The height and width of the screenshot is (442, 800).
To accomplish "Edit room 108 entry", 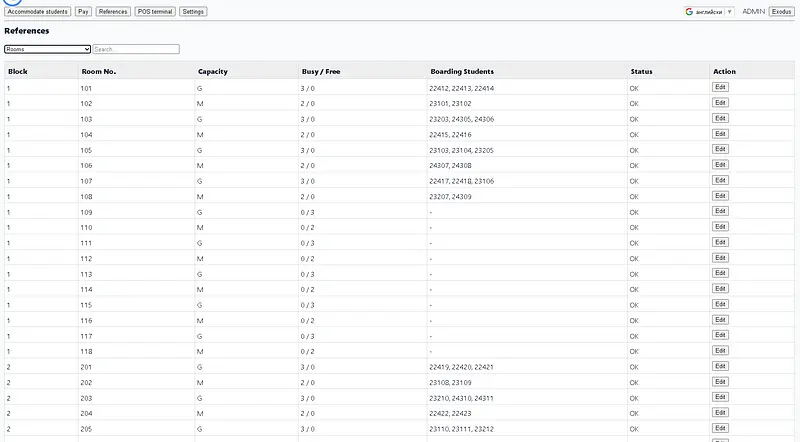I will [x=720, y=196].
